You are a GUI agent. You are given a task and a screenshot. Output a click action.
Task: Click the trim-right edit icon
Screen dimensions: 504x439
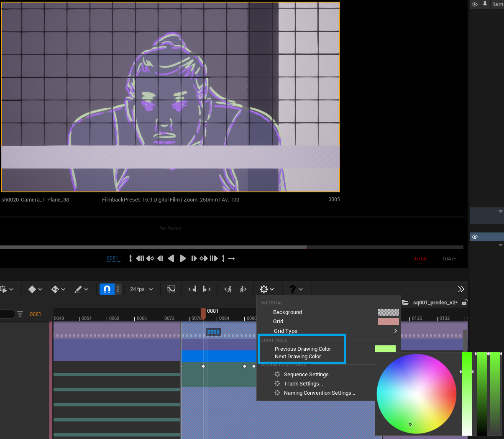206,289
